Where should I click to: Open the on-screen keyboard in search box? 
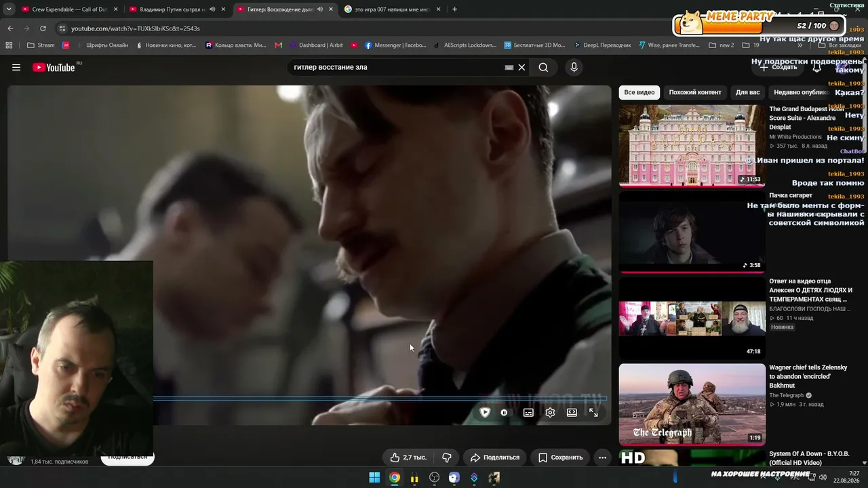(x=509, y=67)
